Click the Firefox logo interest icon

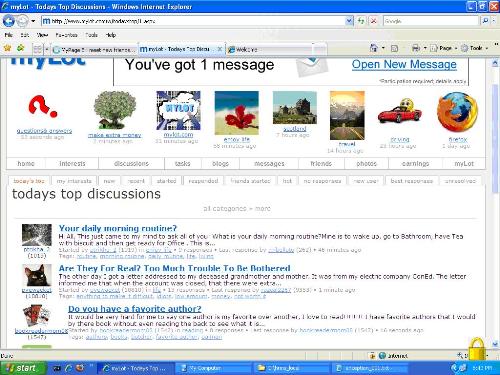coord(457,112)
